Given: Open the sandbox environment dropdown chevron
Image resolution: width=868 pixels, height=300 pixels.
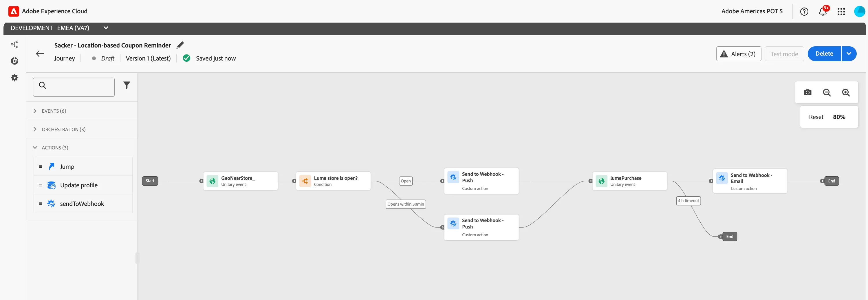Looking at the screenshot, I should tap(106, 28).
